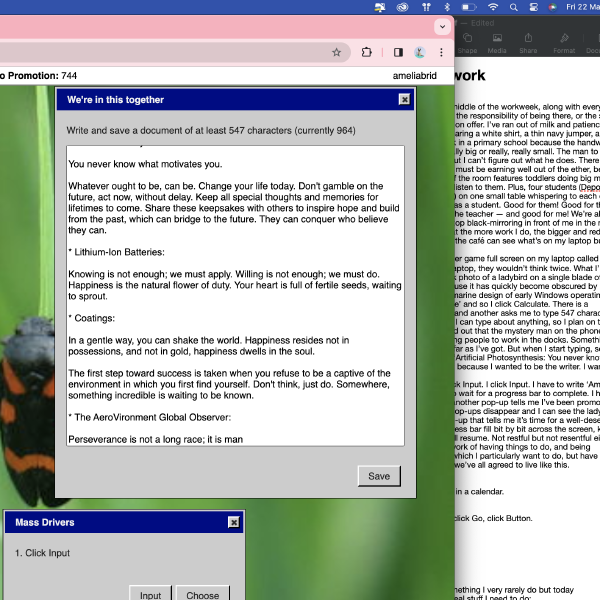This screenshot has width=600, height=600.
Task: Click the ameliabrid username text
Action: [414, 76]
